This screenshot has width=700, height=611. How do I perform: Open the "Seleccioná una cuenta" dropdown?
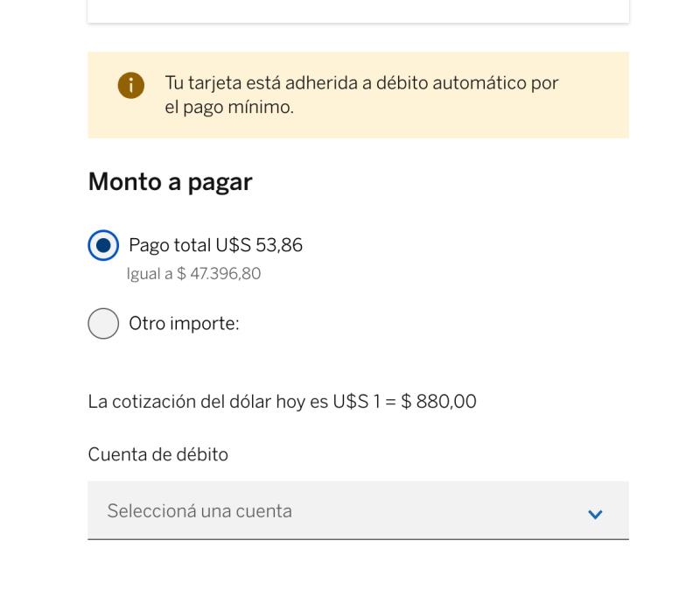(358, 510)
